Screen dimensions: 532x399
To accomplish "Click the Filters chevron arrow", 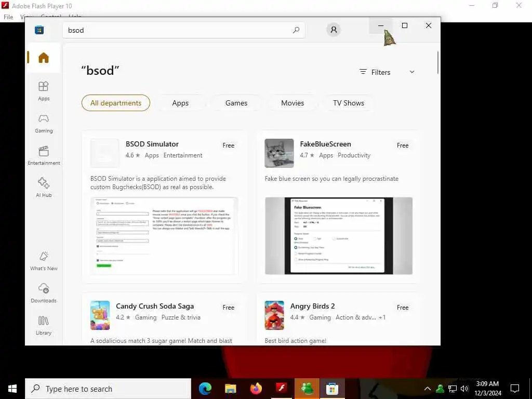I will [412, 72].
